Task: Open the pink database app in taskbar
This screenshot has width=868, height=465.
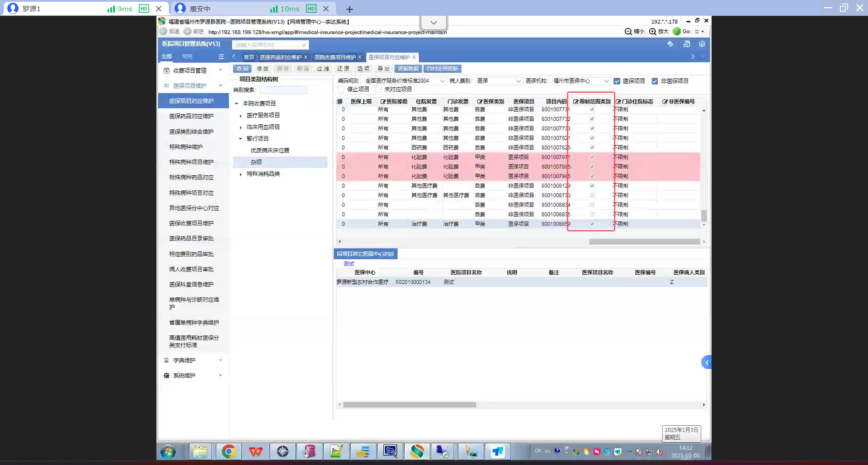Action: click(309, 451)
